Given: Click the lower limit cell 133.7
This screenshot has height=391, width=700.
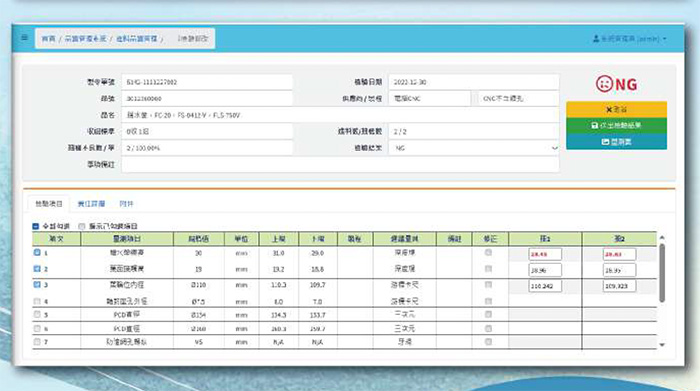Looking at the screenshot, I should (317, 315).
